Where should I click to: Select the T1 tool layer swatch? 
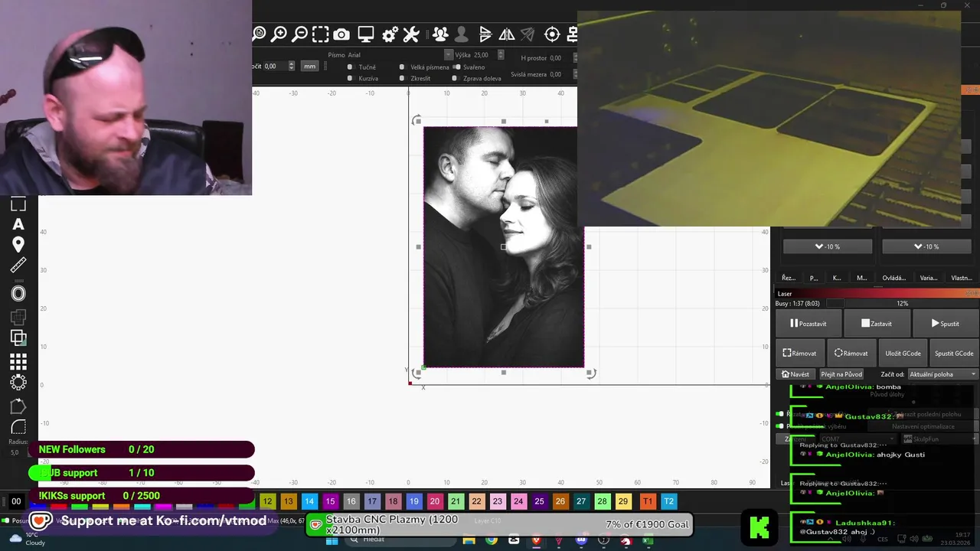tap(648, 501)
